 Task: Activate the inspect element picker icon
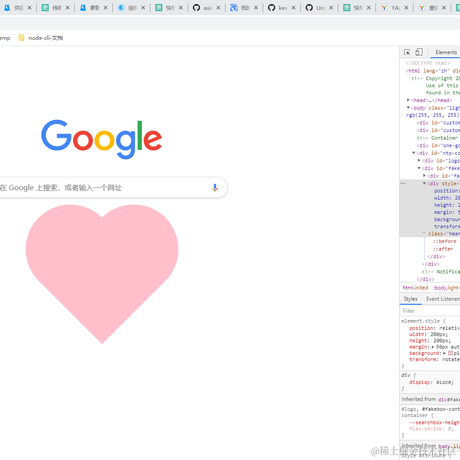coord(407,52)
